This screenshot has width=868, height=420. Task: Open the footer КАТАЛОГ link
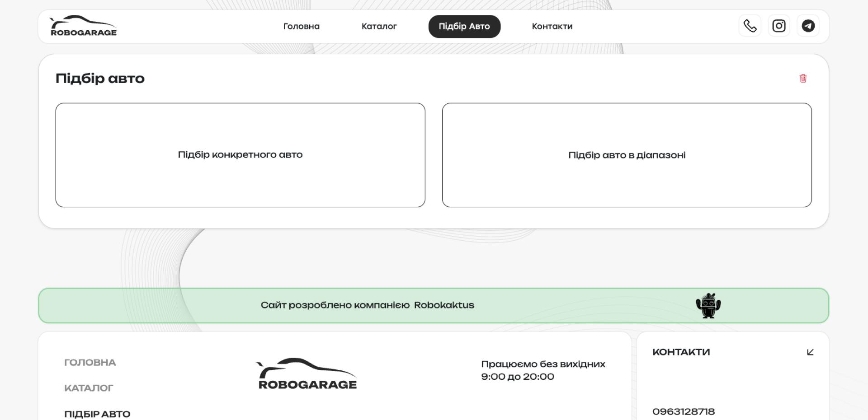tap(89, 388)
